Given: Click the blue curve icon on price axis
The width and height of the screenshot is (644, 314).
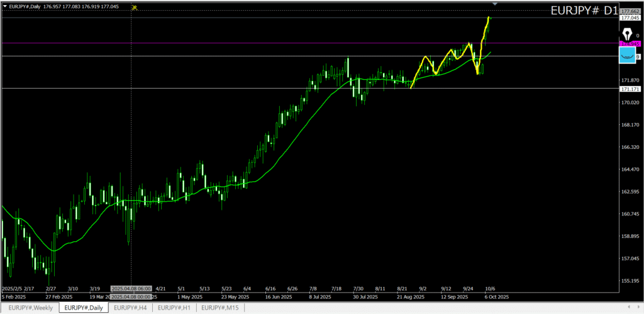Looking at the screenshot, I should tap(627, 56).
